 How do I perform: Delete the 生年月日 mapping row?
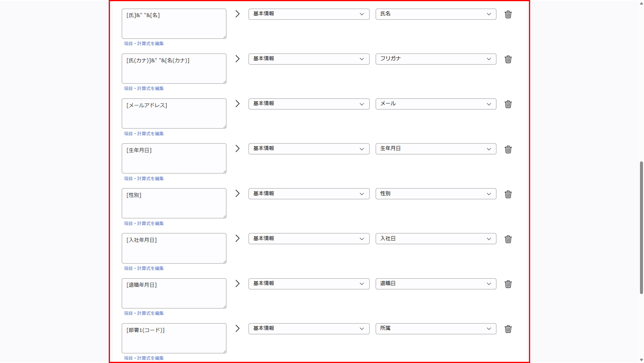pos(508,149)
